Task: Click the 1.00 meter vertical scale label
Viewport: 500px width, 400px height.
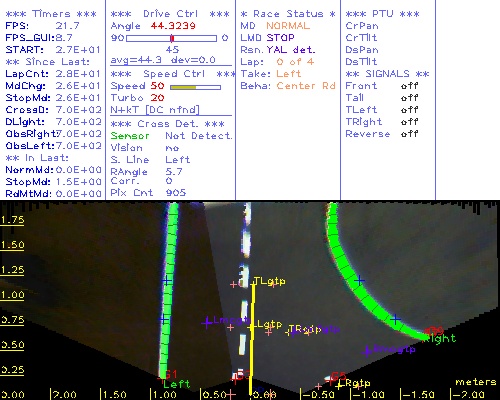Action: (12, 295)
